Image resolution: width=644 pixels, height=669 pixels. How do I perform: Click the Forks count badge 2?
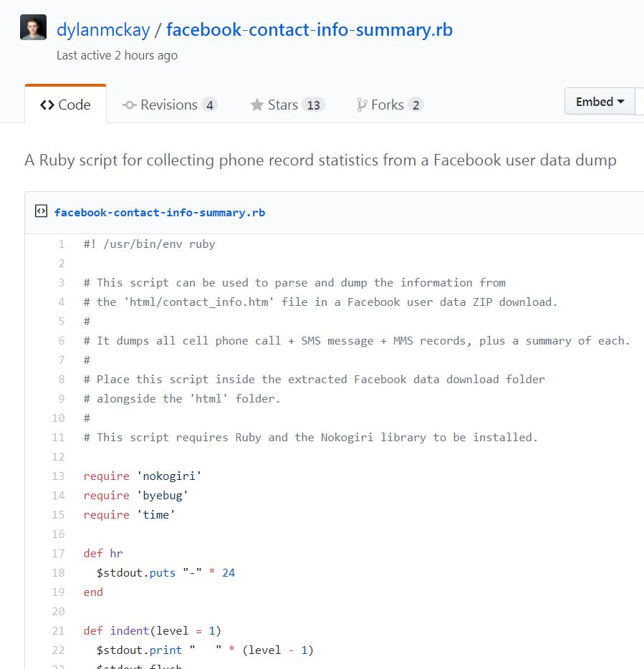point(415,105)
